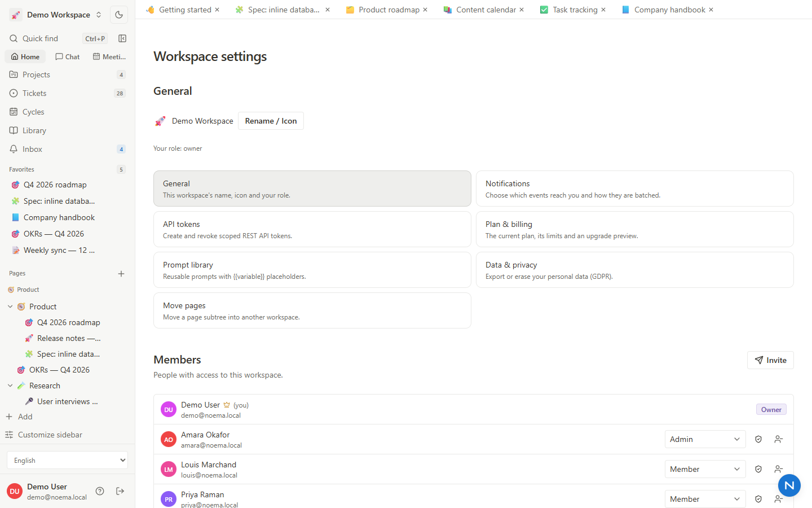Viewport: 812px width, 508px height.
Task: Open the Q4 2026 roadmap favorite
Action: 55,185
